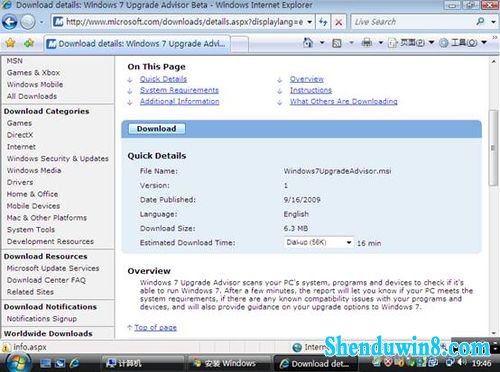
Task: Click the red Stop loading icon
Action: point(339,22)
